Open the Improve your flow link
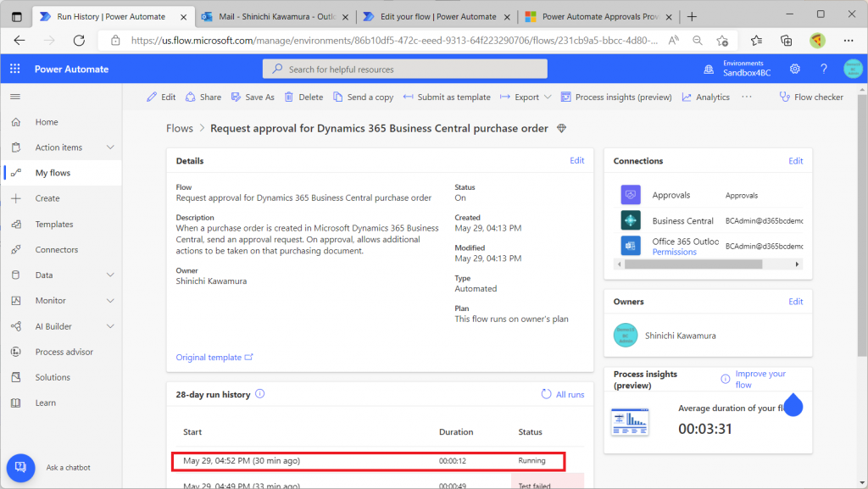This screenshot has width=868, height=489. (x=760, y=379)
